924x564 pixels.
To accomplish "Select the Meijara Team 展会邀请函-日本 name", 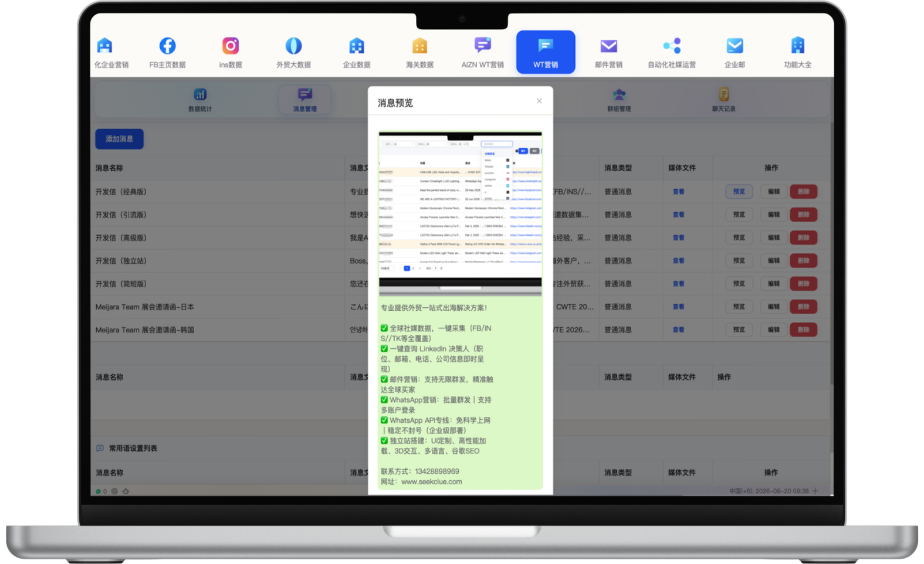I will click(x=145, y=307).
